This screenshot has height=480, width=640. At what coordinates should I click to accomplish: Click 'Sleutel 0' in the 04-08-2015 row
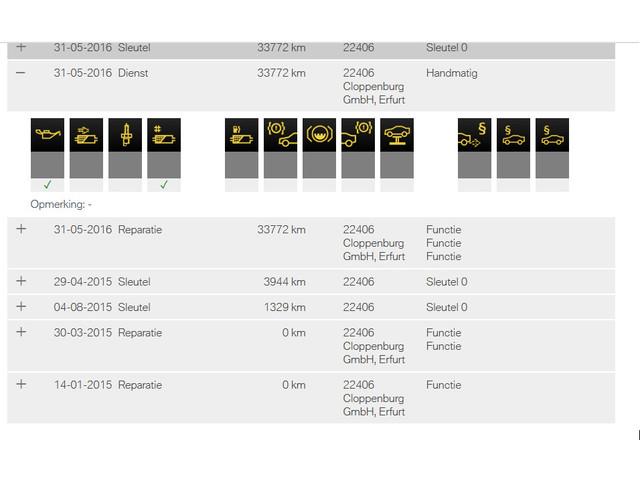447,307
